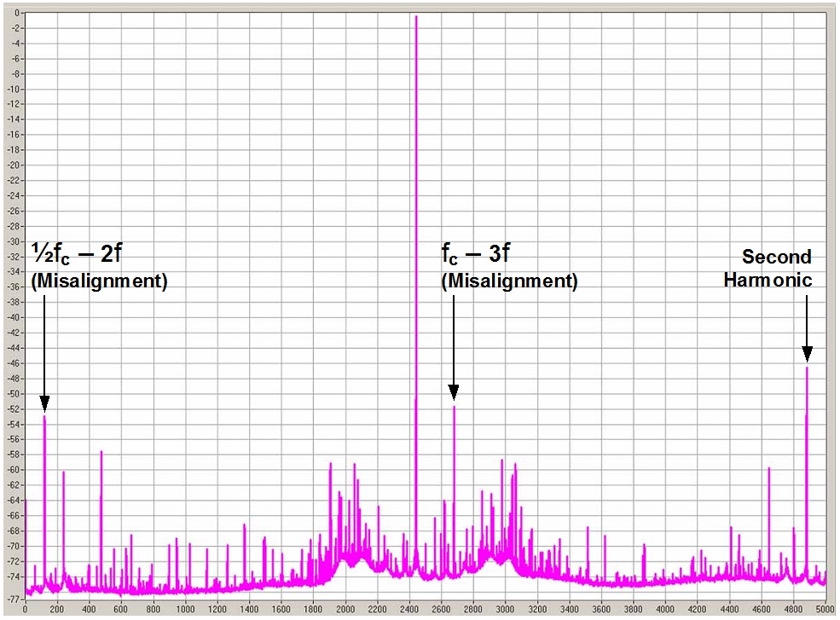Screen dimensions: 840x620
Task: Click the -50 label on amplitude axis
Action: pyautogui.click(x=14, y=394)
